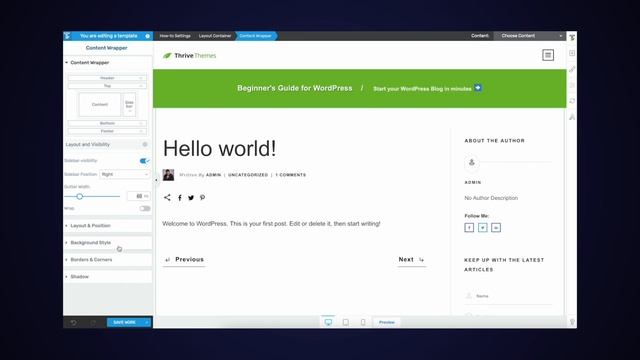The image size is (640, 360).
Task: Click the small arrow handle that collapses the left panel
Action: coord(156,180)
